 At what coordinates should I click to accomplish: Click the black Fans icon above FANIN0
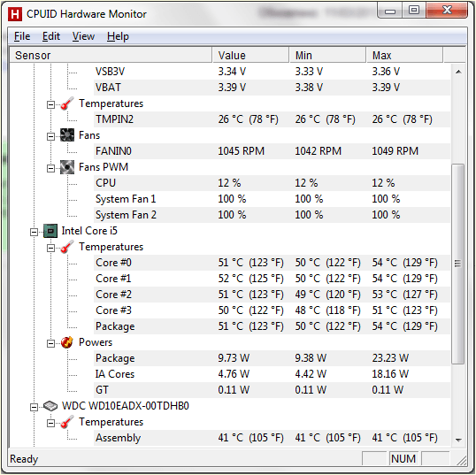point(67,135)
